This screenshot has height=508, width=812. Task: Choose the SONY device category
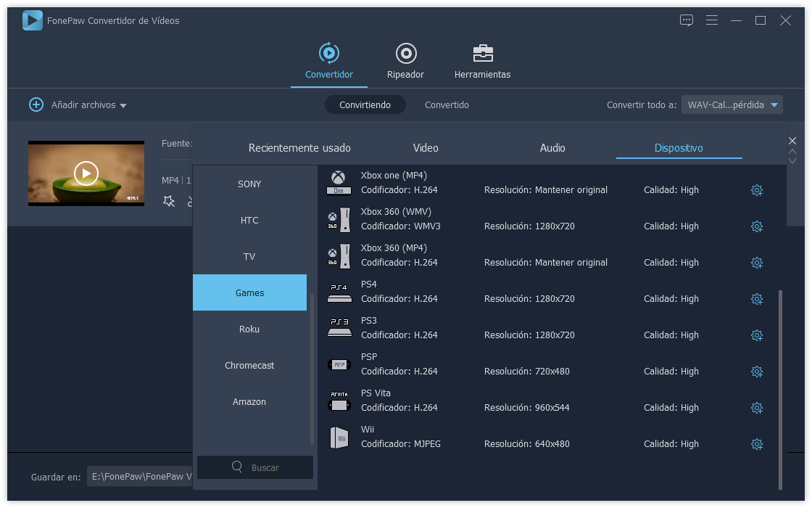click(x=249, y=184)
